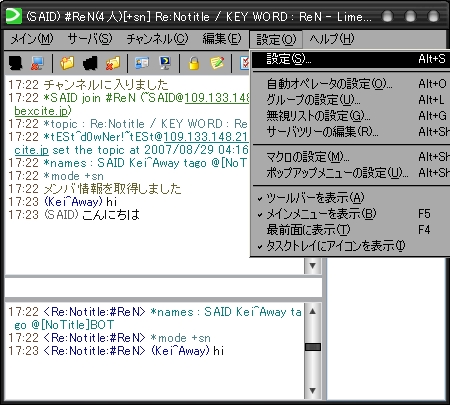Click the message input field
This screenshot has height=405, width=450.
click(163, 287)
